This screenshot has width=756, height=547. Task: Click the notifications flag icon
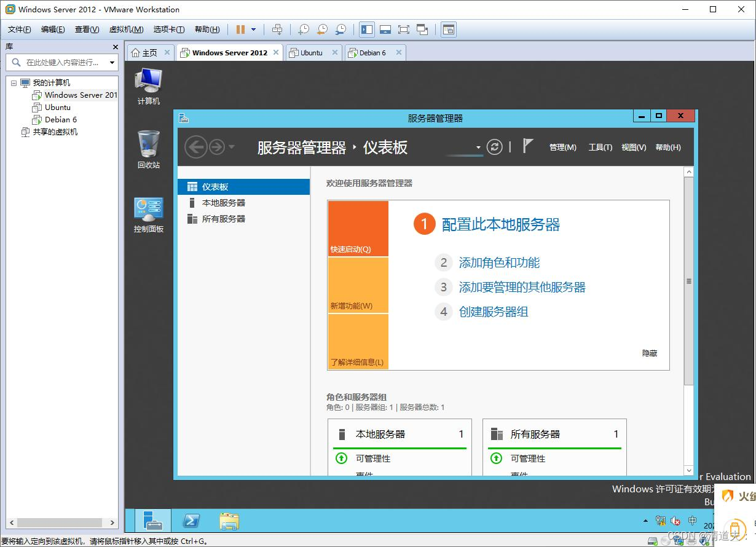click(x=527, y=146)
